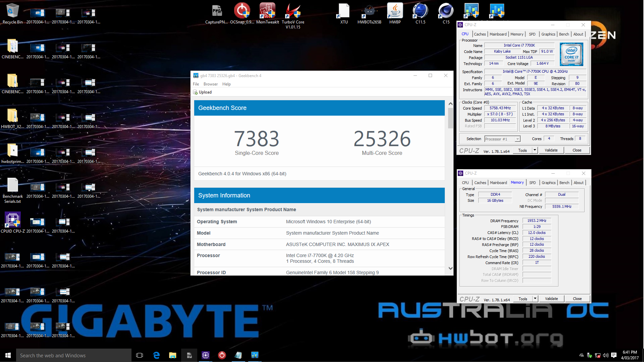Image resolution: width=644 pixels, height=362 pixels.
Task: Click Validate in lower CPU-Z window
Action: [x=551, y=299]
